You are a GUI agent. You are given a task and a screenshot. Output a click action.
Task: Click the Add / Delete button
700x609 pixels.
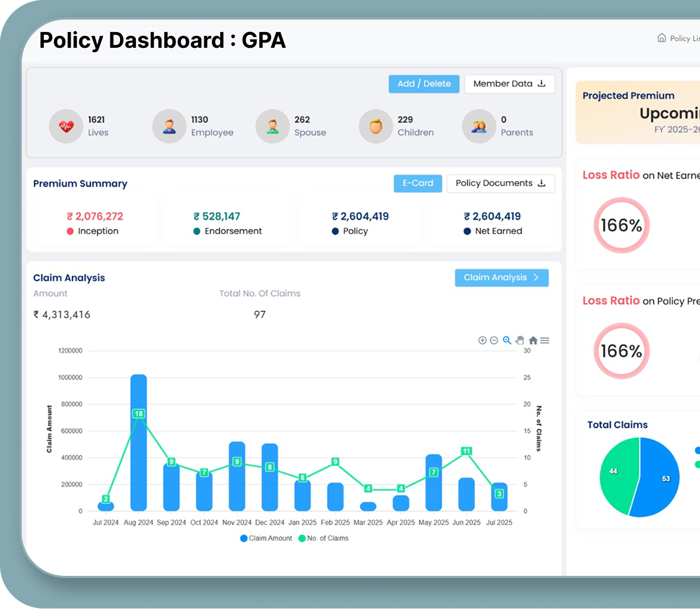[424, 84]
